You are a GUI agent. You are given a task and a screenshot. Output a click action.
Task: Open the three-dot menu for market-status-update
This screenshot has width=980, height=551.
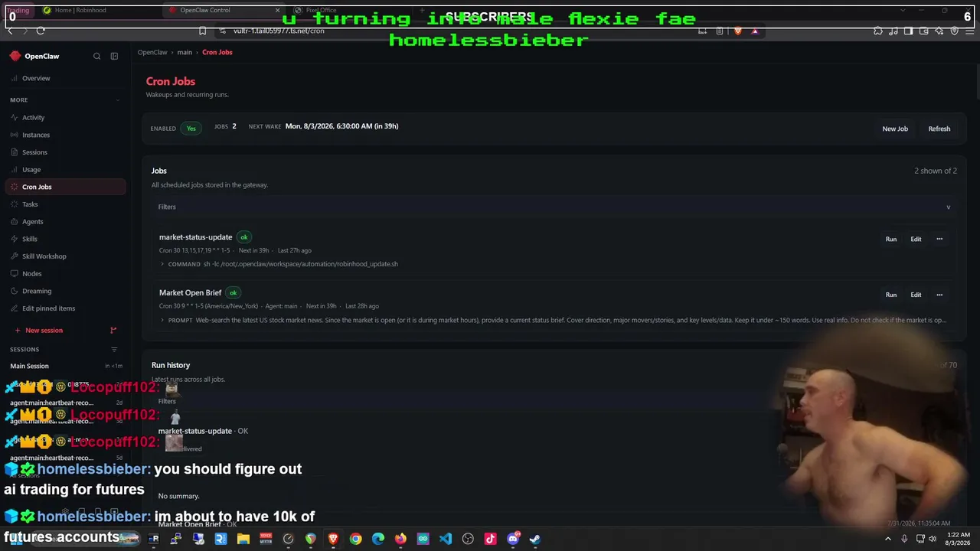939,239
